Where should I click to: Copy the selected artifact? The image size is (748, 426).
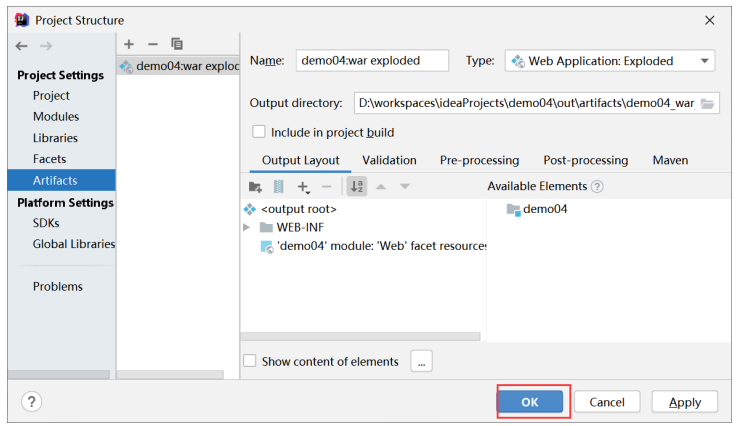point(177,44)
